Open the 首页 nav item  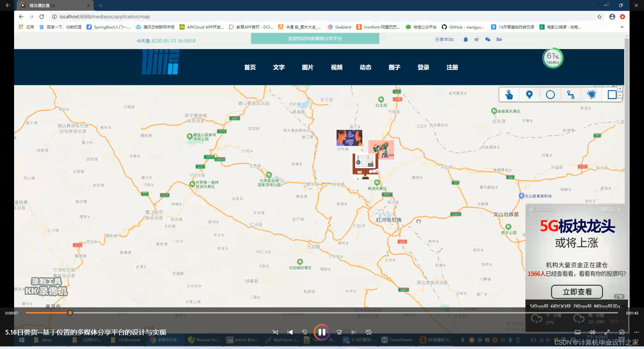[x=250, y=67]
